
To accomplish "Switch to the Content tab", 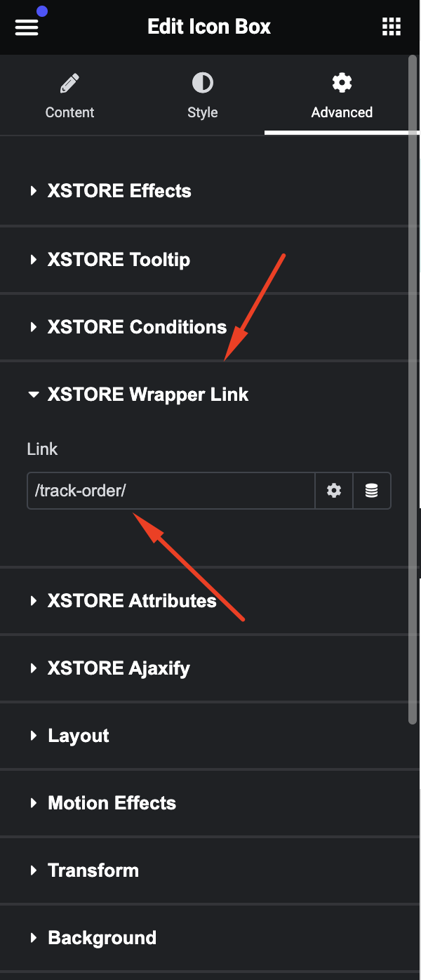I will point(69,95).
